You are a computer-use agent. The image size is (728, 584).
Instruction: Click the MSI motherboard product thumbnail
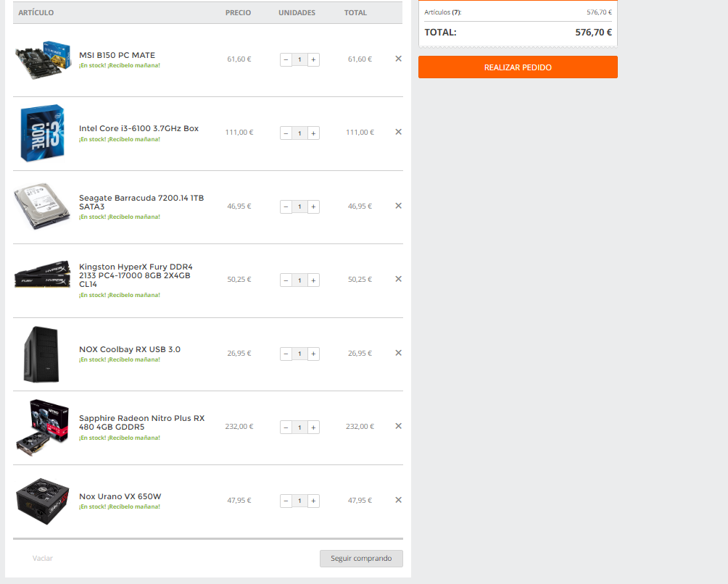43,60
